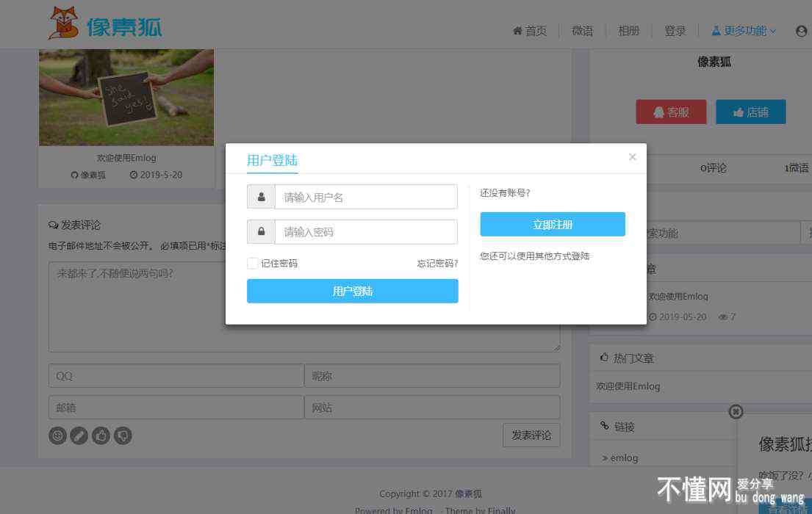Close the popup with the circled X icon

tap(736, 412)
